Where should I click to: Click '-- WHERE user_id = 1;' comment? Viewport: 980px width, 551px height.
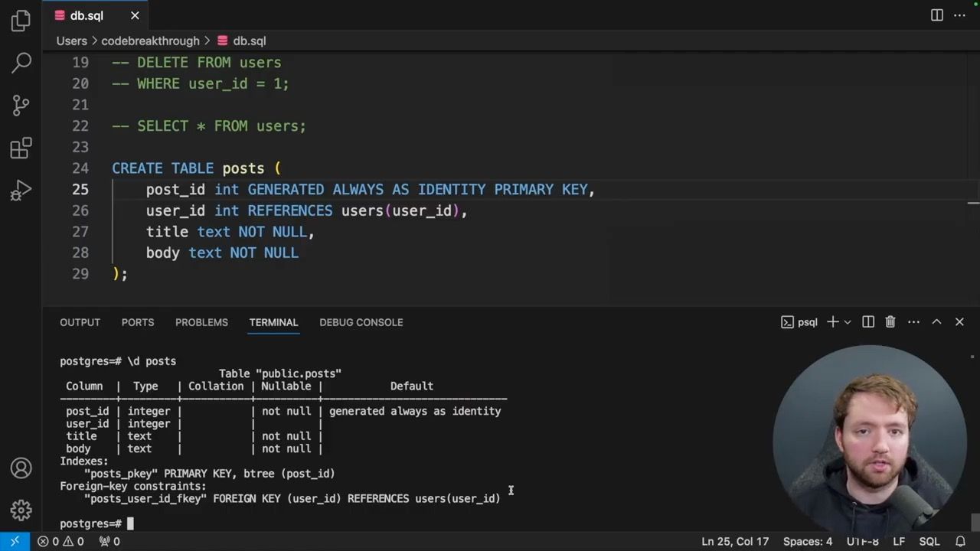pos(201,83)
